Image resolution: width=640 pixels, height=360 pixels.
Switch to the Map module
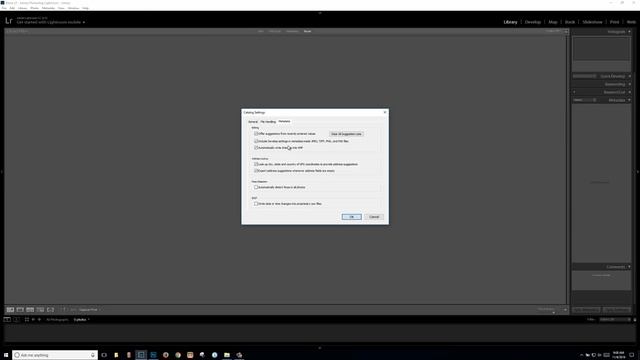pos(553,22)
